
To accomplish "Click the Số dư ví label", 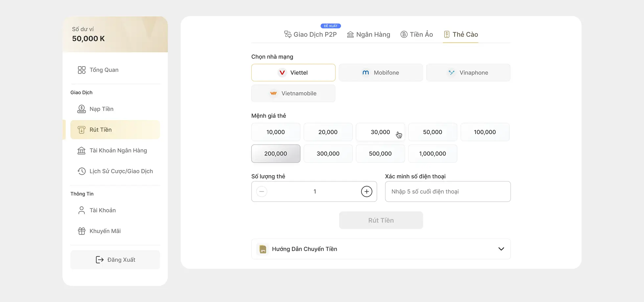I will pyautogui.click(x=83, y=29).
